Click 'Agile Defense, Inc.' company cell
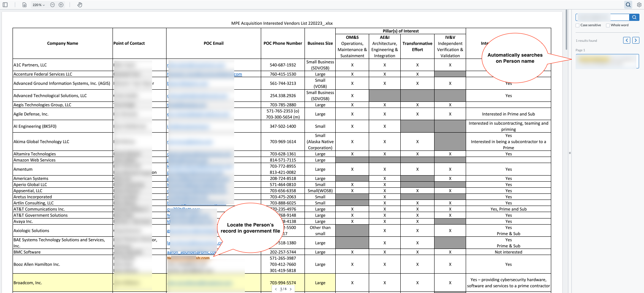This screenshot has height=293, width=644. pyautogui.click(x=63, y=114)
